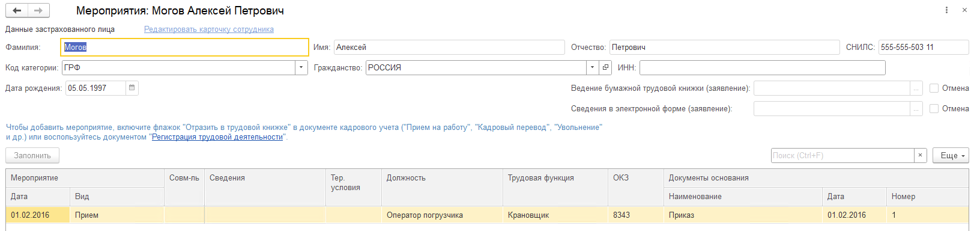
Task: Open the Гражданство РОССИЯ record
Action: (605, 67)
